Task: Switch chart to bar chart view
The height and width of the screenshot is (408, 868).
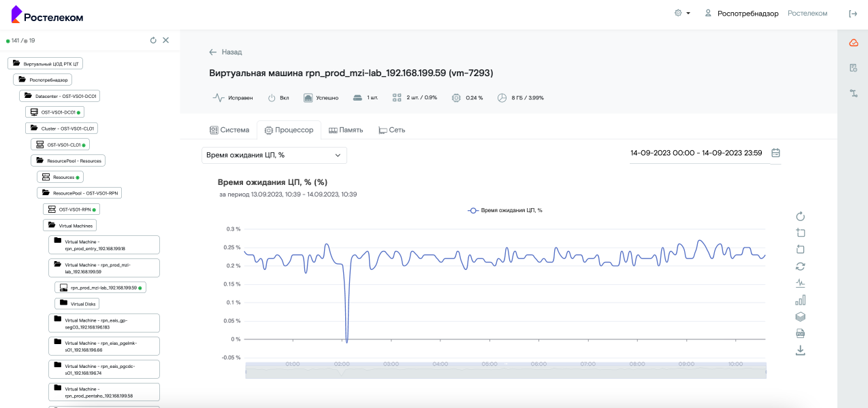Action: pos(801,300)
